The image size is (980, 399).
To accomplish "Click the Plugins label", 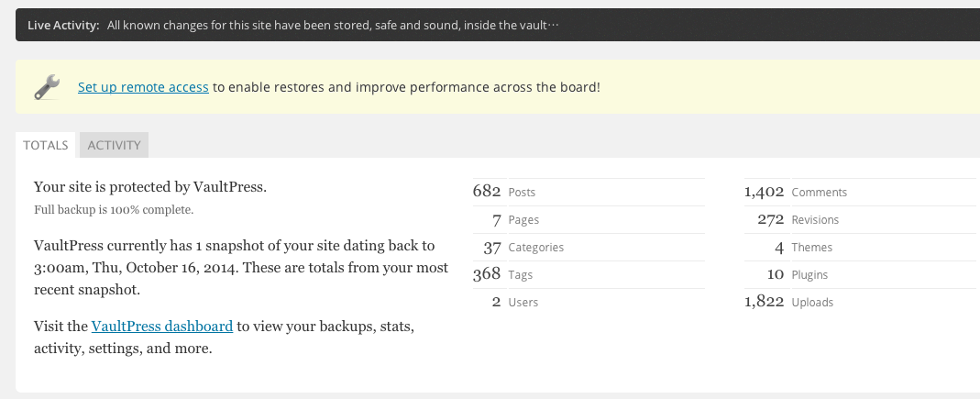I will (810, 275).
